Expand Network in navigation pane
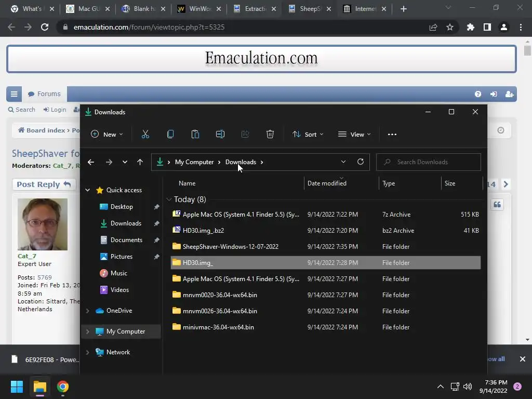This screenshot has width=532, height=399. pos(87,352)
